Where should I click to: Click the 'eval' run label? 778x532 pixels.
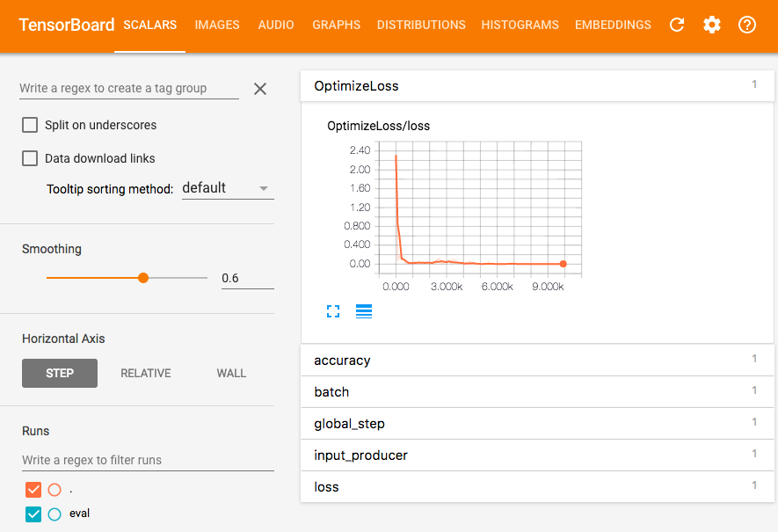coord(79,514)
